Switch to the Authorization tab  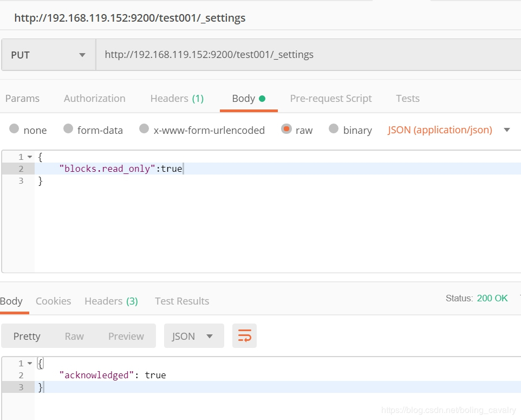click(x=95, y=99)
